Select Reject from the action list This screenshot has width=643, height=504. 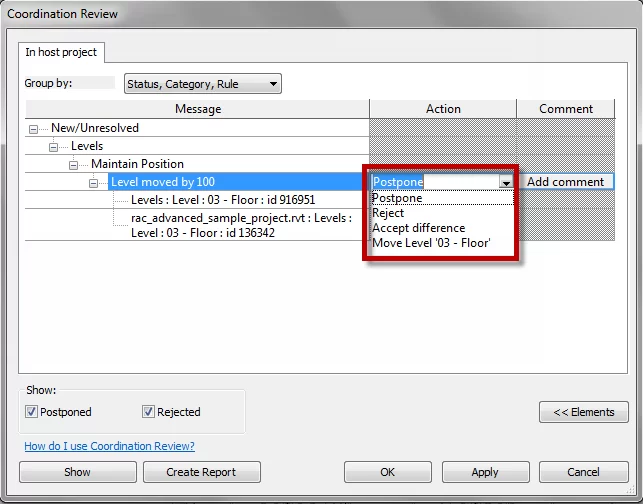click(x=389, y=213)
